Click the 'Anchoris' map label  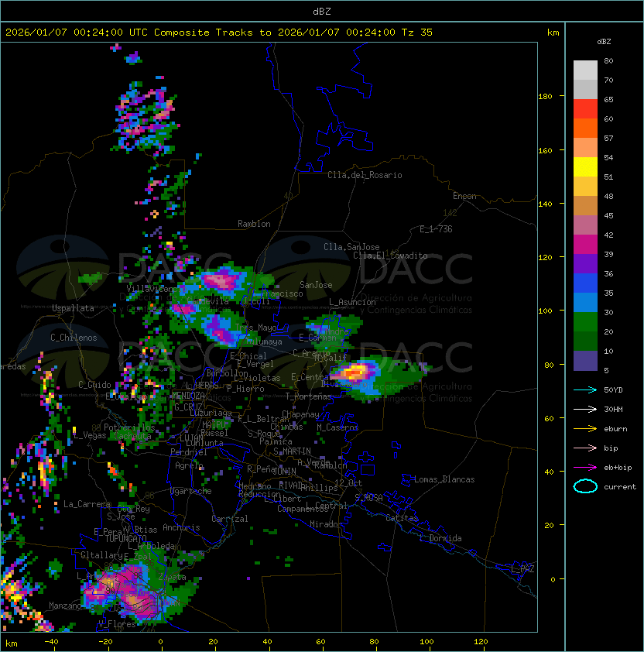tap(181, 527)
